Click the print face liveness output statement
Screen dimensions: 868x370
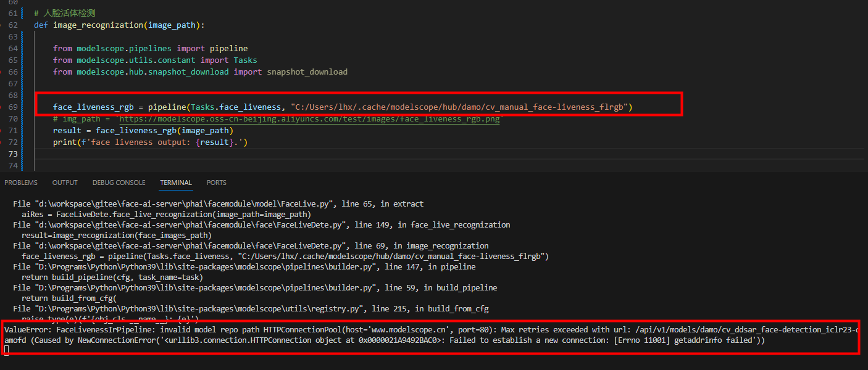[x=150, y=142]
